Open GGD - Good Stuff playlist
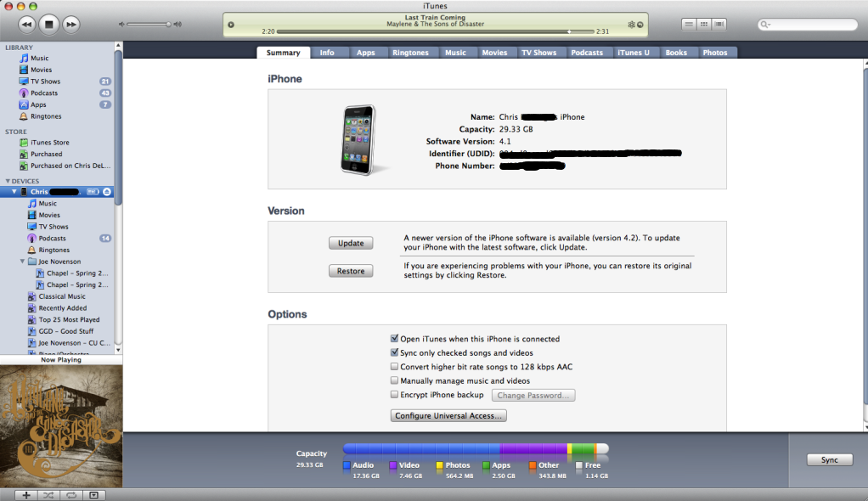 point(65,331)
